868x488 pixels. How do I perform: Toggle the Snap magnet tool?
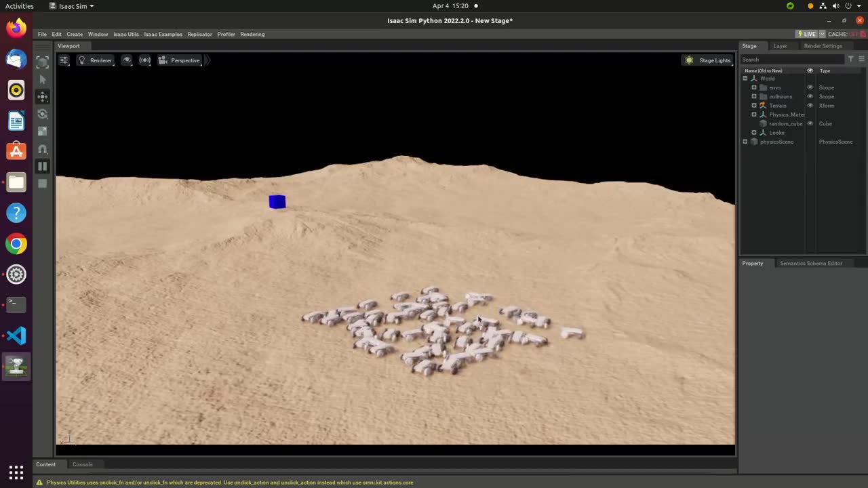pos(43,149)
